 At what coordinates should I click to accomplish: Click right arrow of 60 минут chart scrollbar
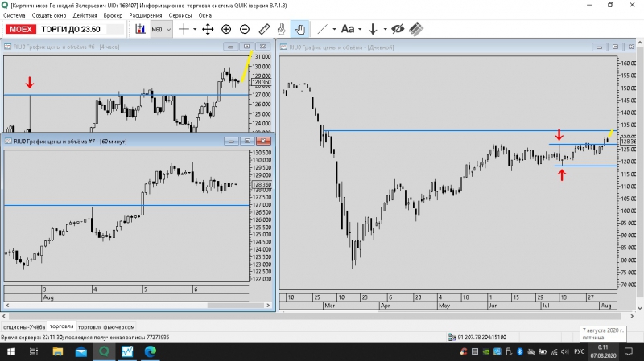click(x=268, y=306)
